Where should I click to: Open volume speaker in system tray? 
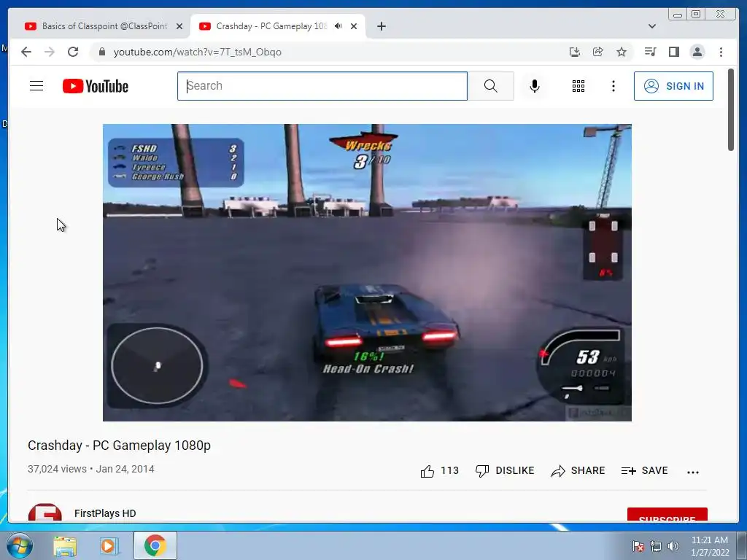(x=673, y=545)
